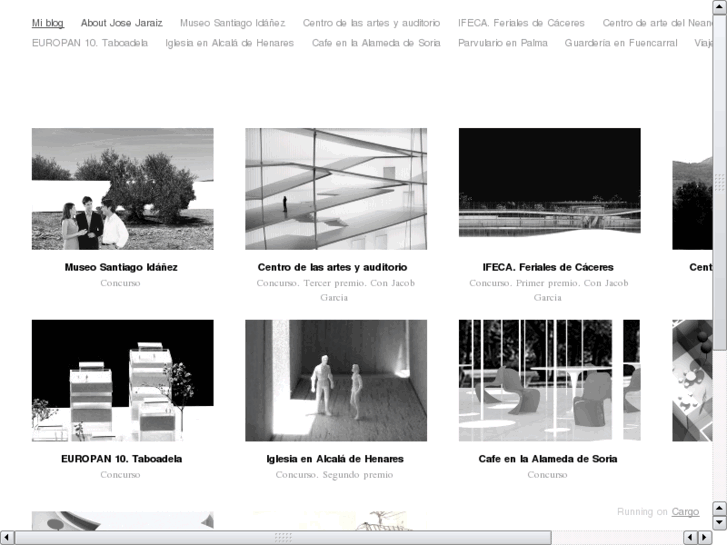Click the Cafe en la Alameda de Soria title

pos(548,459)
